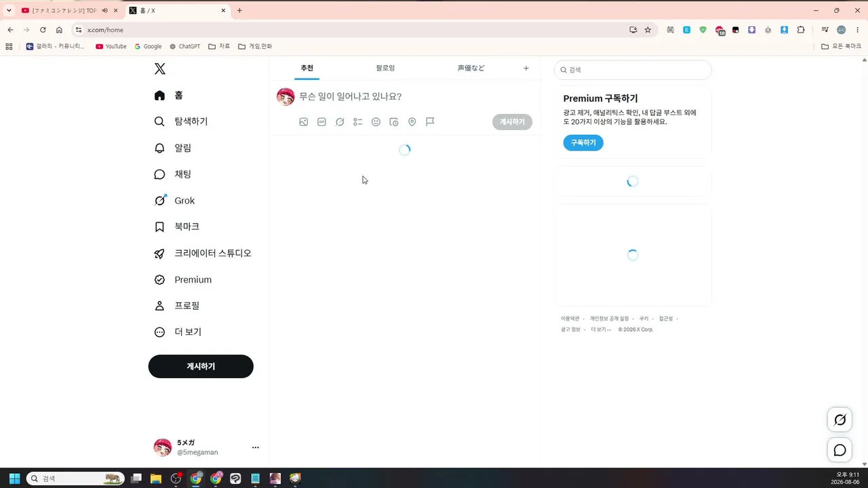The image size is (868, 488).
Task: Click the browser home button
Action: tap(59, 30)
